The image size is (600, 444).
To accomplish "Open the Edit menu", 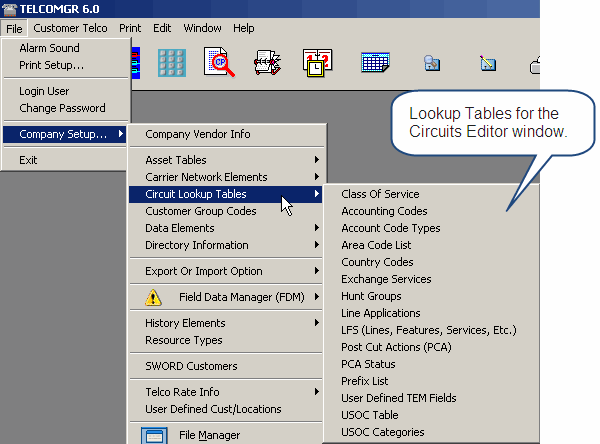I will [162, 28].
